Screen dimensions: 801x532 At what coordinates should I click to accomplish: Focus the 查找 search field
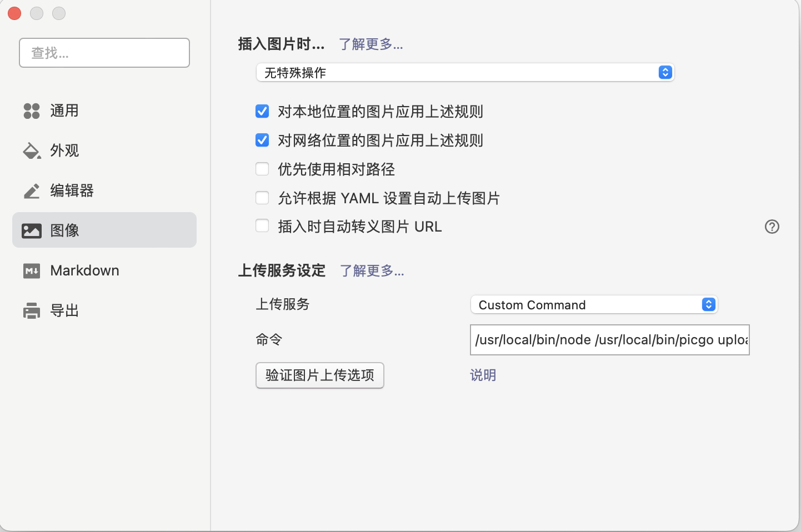coord(104,53)
